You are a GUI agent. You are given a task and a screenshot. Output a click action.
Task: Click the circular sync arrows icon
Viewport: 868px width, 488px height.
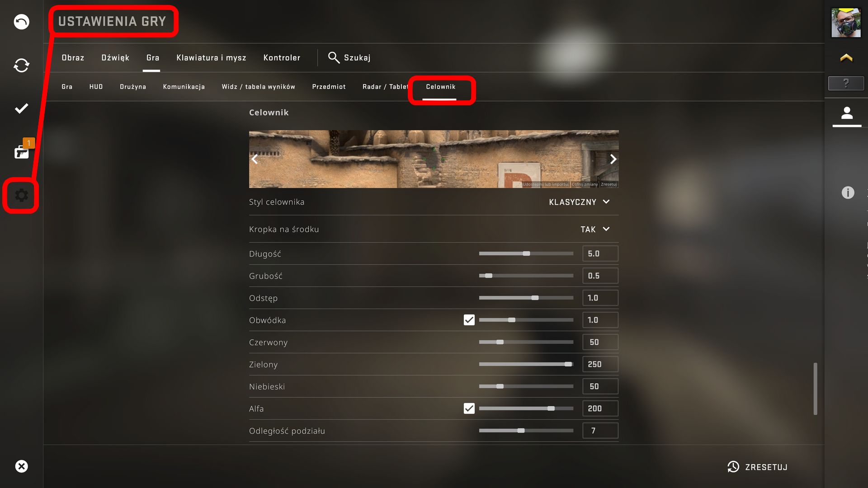[x=21, y=66]
